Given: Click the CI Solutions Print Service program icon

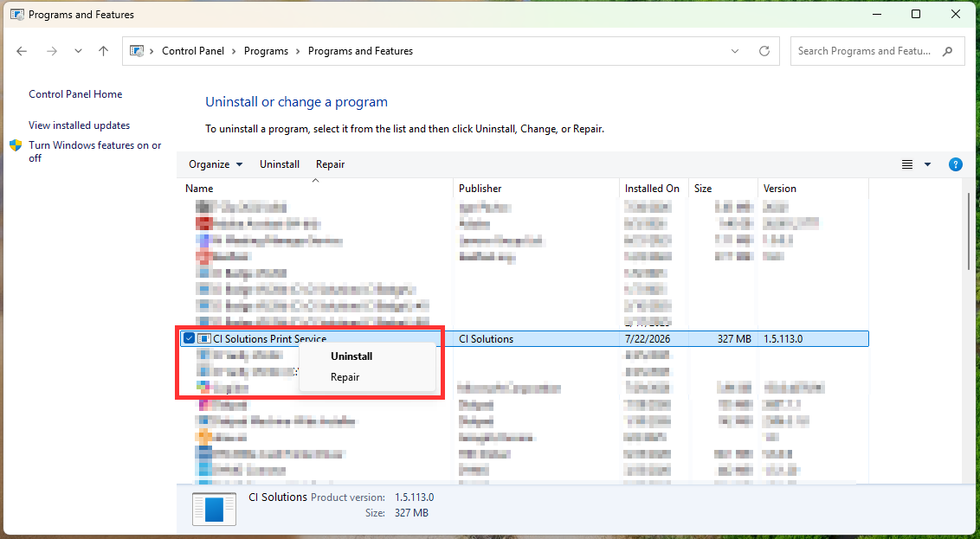Looking at the screenshot, I should pos(203,338).
